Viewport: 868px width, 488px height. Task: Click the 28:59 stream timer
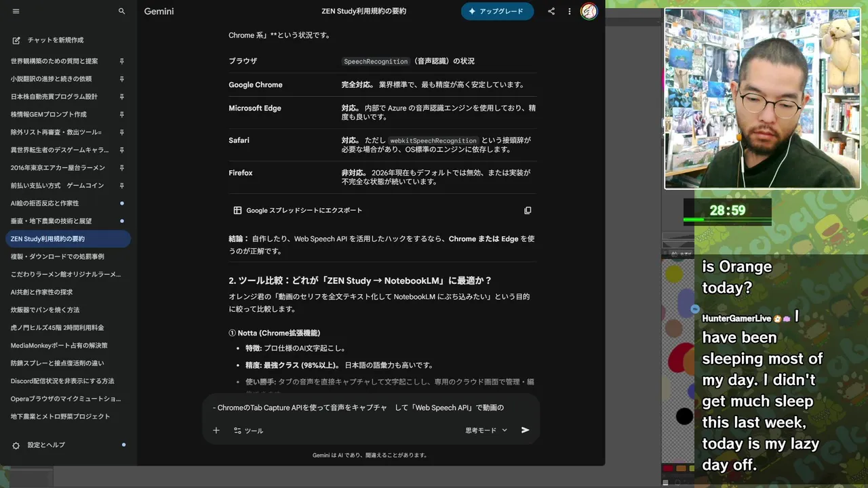point(728,210)
